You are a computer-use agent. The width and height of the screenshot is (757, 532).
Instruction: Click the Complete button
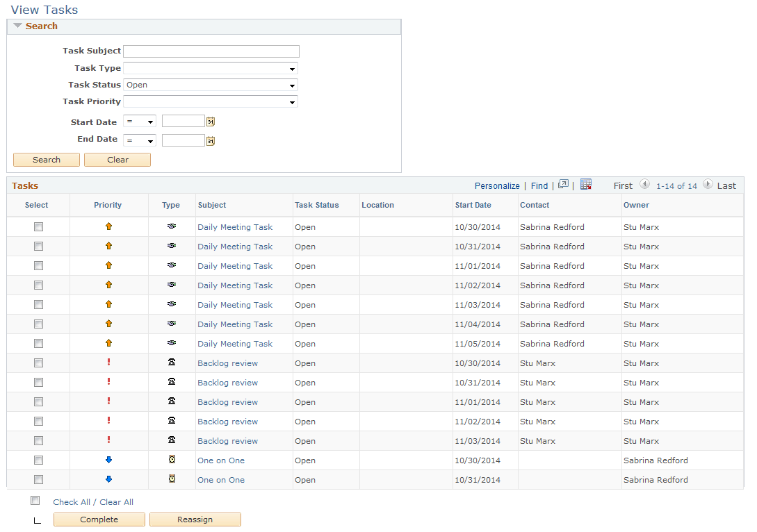[99, 519]
